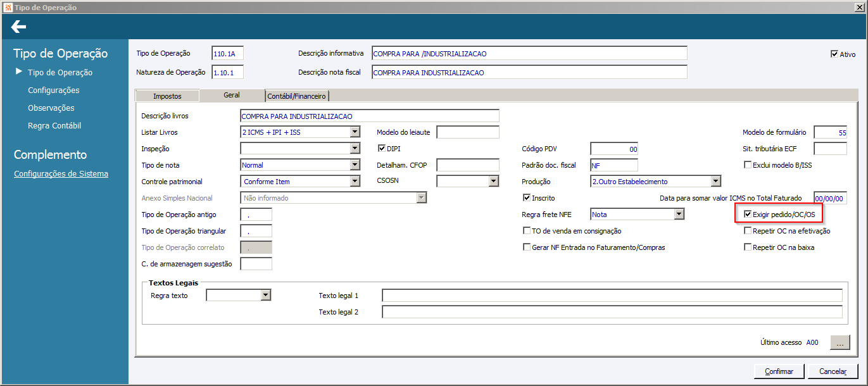Click the Texto legal 1 field
This screenshot has width=868, height=386.
(612, 296)
